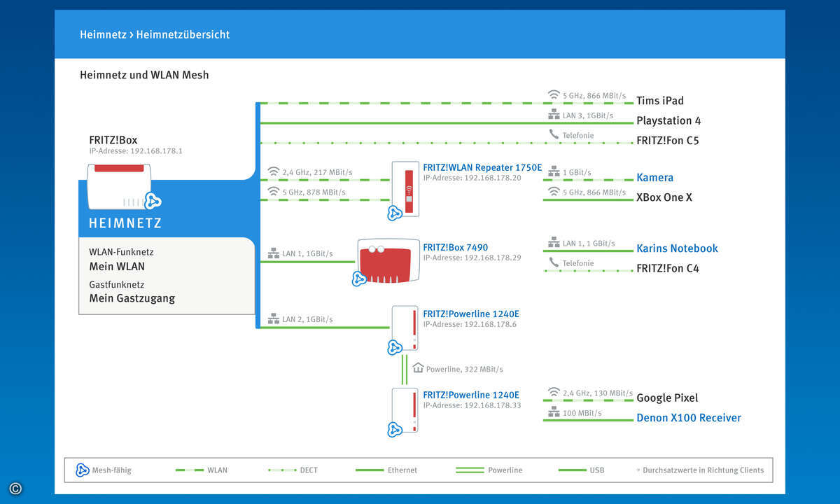
Task: Select the FRITZ!Fon C4 device entry
Action: click(667, 269)
